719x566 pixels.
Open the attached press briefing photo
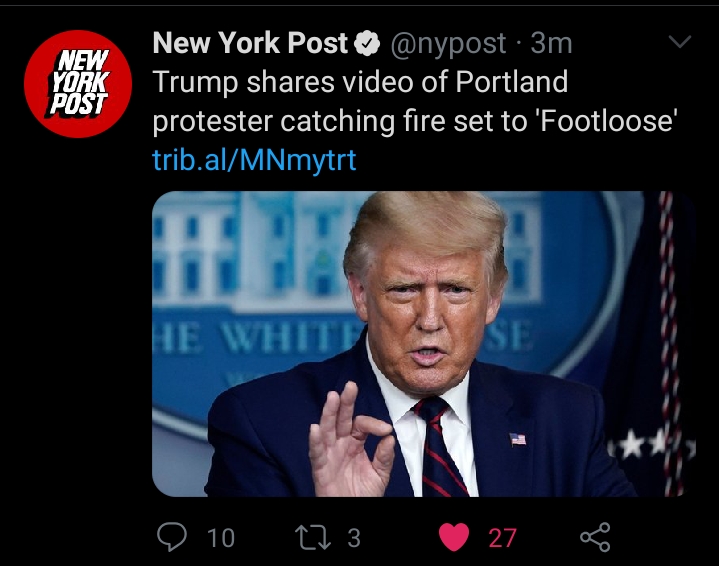tap(424, 344)
